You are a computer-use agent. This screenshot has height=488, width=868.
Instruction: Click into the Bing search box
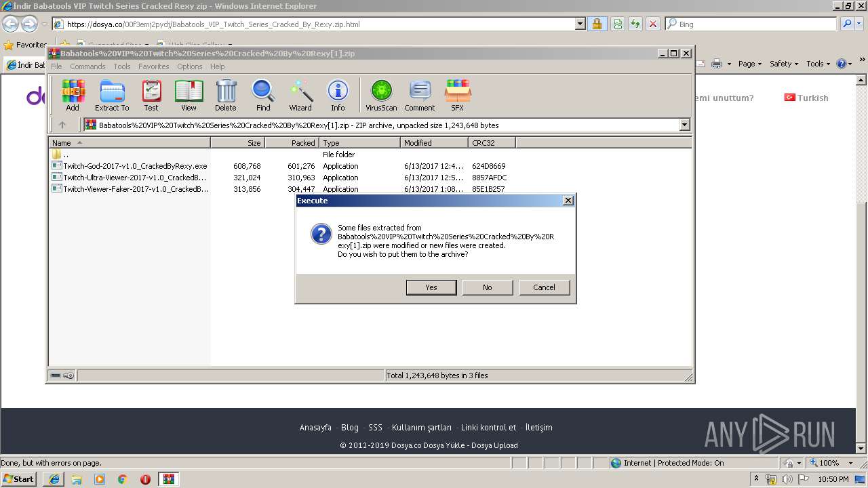752,24
